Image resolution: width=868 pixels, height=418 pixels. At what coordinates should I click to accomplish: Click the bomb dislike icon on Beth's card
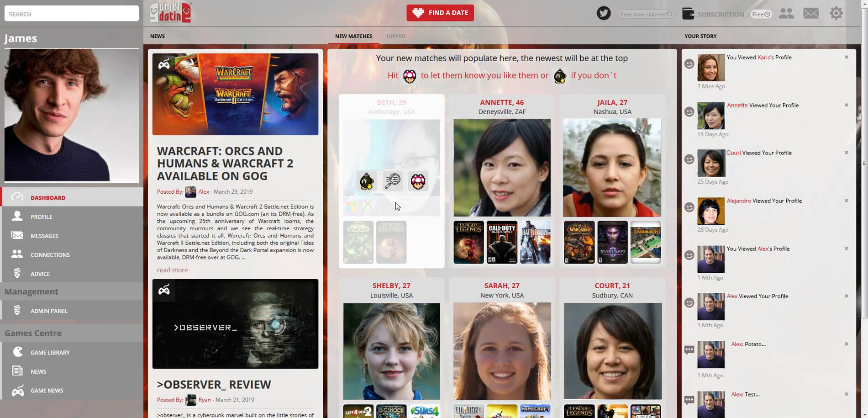point(367,181)
